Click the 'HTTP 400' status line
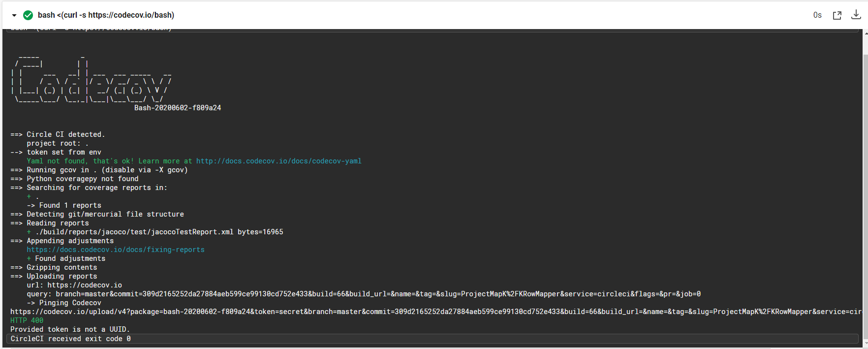The height and width of the screenshot is (349, 868). click(27, 320)
